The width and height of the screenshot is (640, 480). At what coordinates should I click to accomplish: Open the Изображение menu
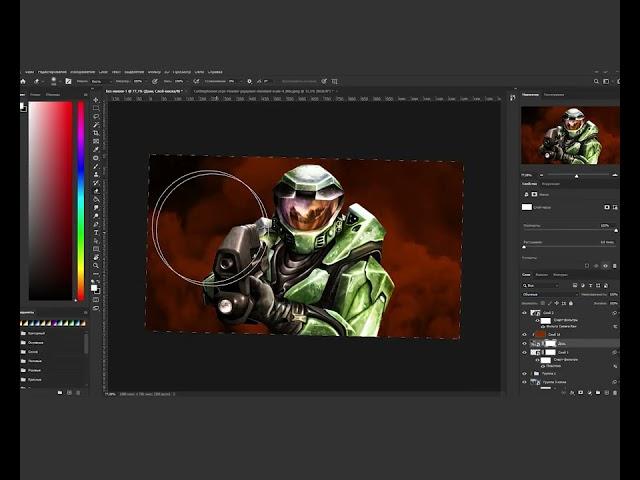(82, 72)
